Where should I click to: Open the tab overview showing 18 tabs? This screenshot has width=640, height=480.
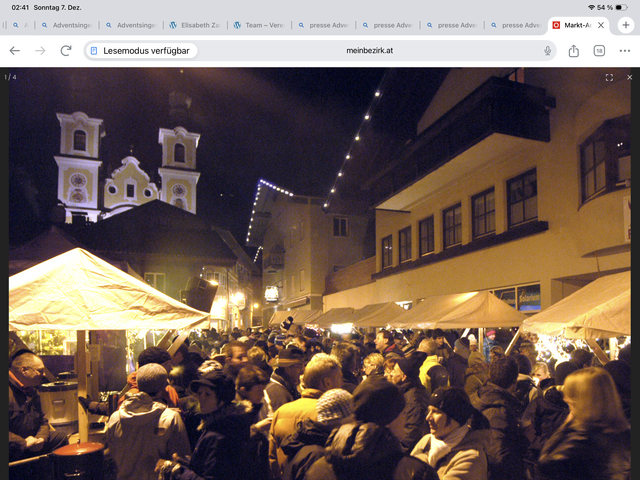click(600, 51)
